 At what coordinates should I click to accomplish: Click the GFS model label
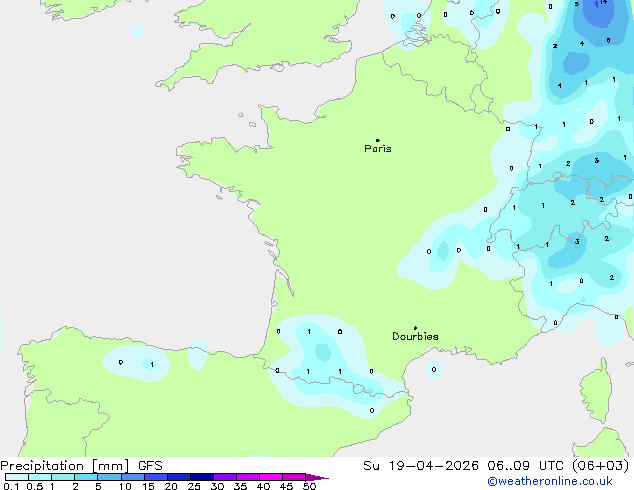150,466
